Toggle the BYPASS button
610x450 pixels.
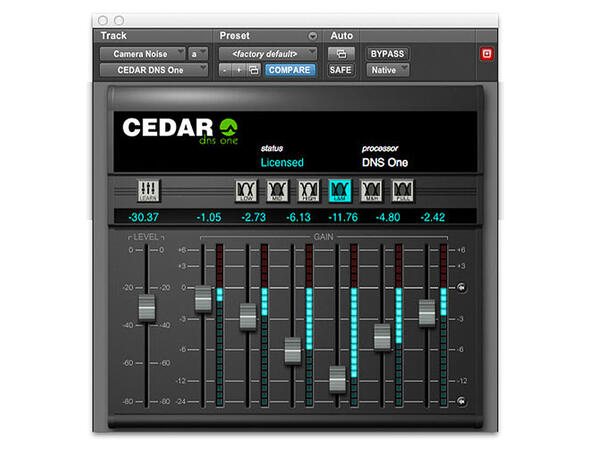pos(387,54)
